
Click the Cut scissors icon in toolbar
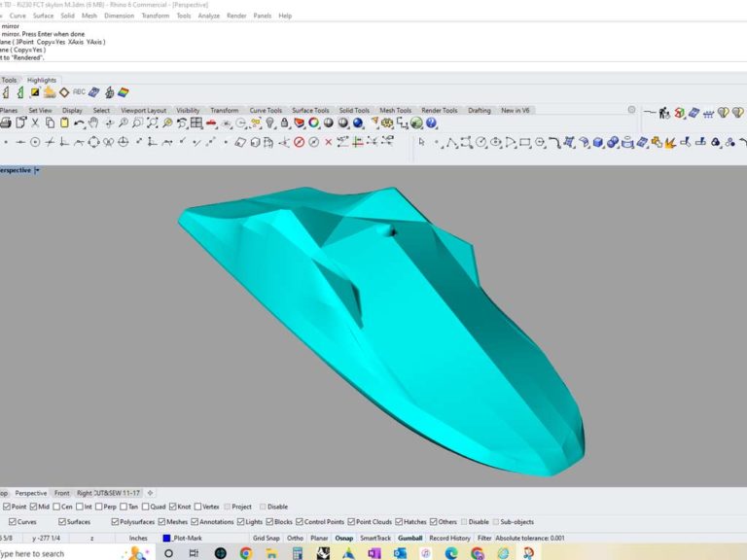coord(35,123)
